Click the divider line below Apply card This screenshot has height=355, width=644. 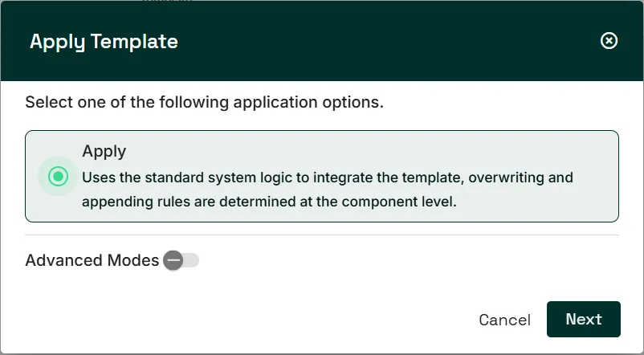pyautogui.click(x=321, y=235)
